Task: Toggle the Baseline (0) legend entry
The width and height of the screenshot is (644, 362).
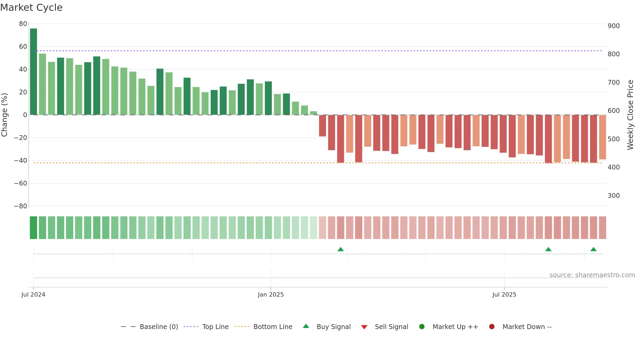Action: tap(149, 327)
